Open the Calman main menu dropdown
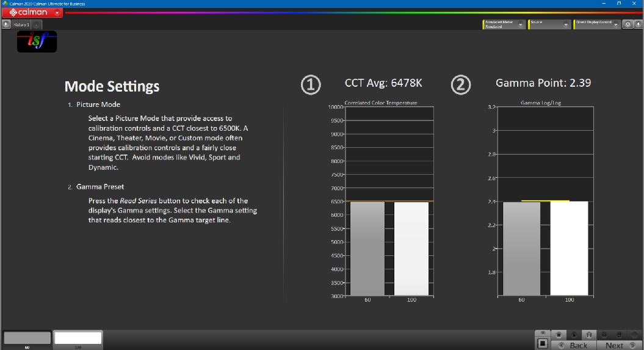 coord(57,12)
